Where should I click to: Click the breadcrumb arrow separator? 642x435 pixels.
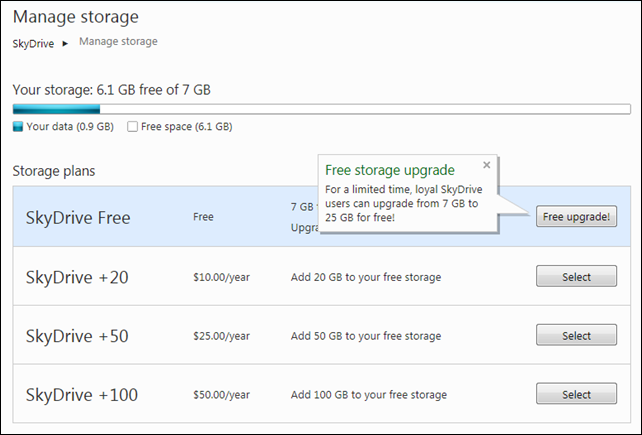pos(66,43)
